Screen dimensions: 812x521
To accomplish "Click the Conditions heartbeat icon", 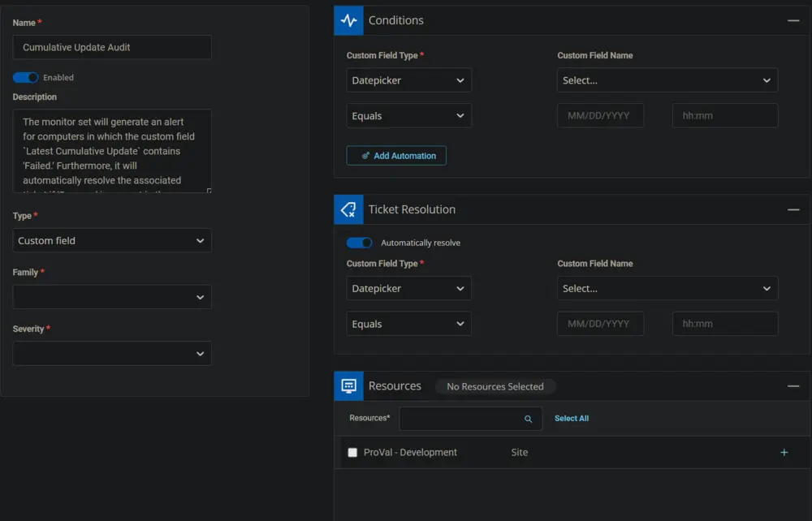I will pos(348,20).
